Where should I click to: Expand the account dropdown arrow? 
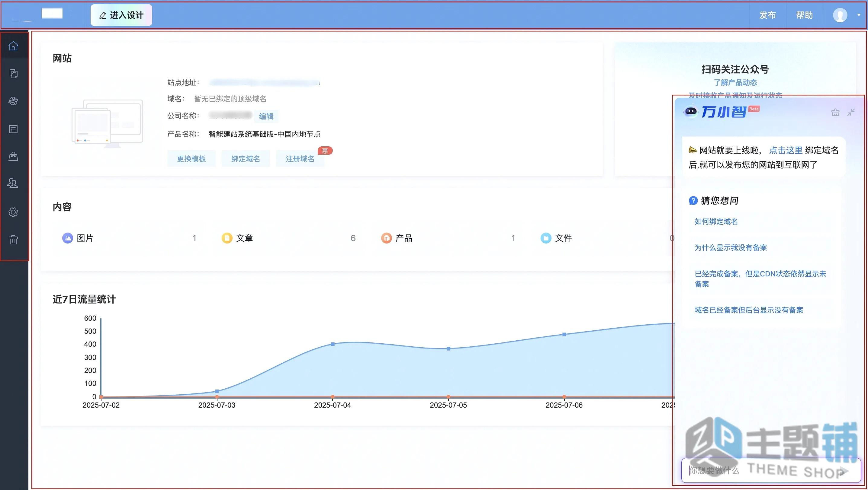[x=859, y=15]
